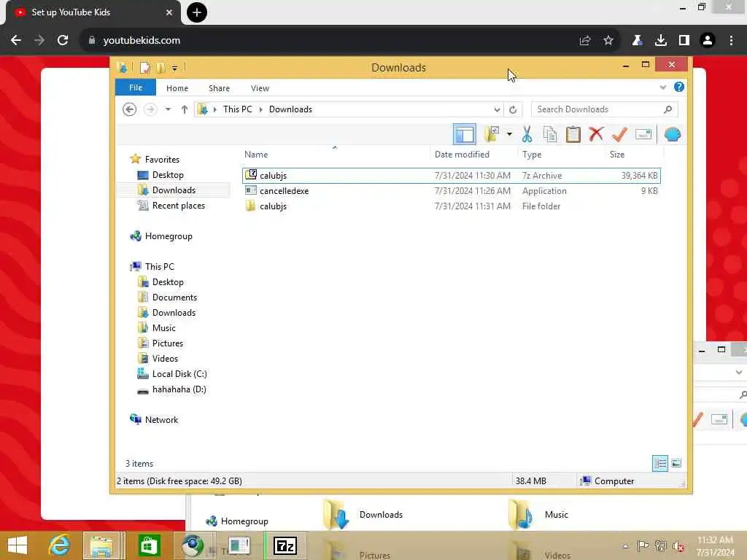Toggle the navigation pane layout button
This screenshot has height=560, width=747.
pyautogui.click(x=464, y=135)
